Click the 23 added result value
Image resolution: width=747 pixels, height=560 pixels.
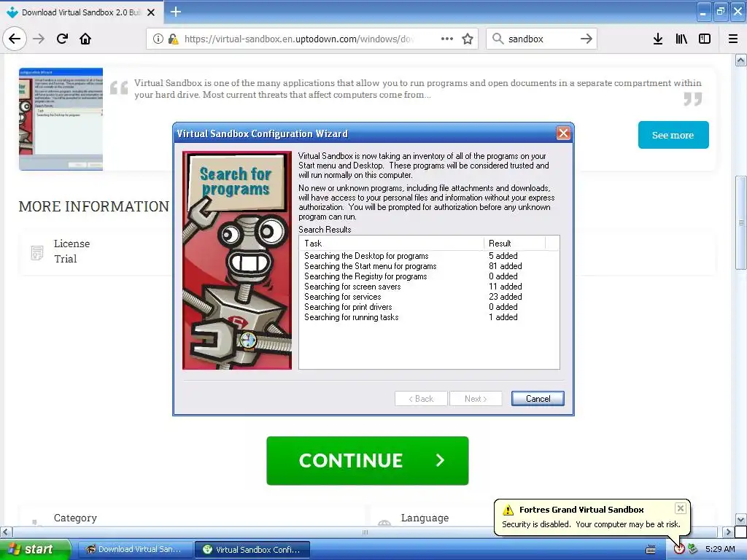coord(505,297)
